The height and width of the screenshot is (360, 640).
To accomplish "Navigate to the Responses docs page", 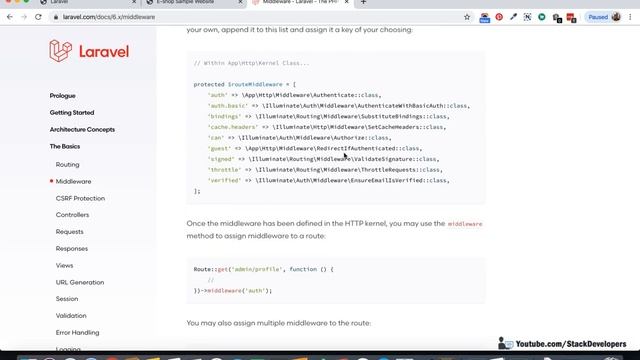I will [72, 249].
